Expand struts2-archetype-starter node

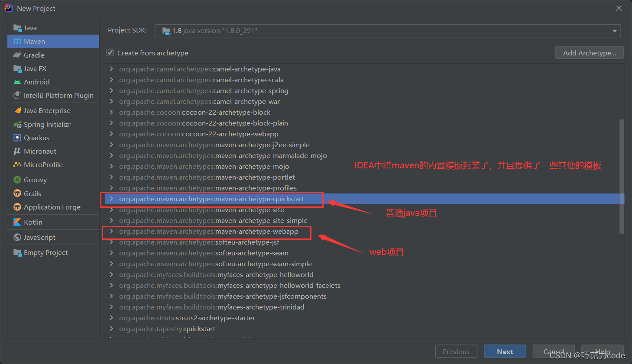(x=111, y=318)
